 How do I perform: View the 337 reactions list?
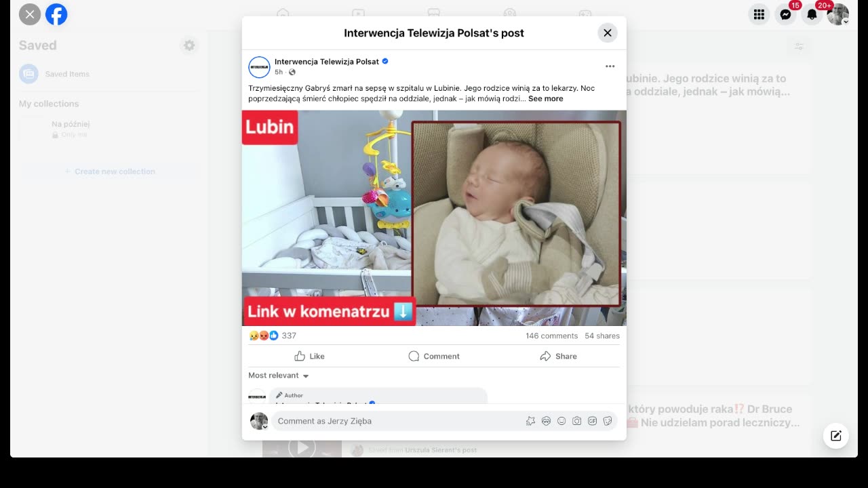[289, 335]
